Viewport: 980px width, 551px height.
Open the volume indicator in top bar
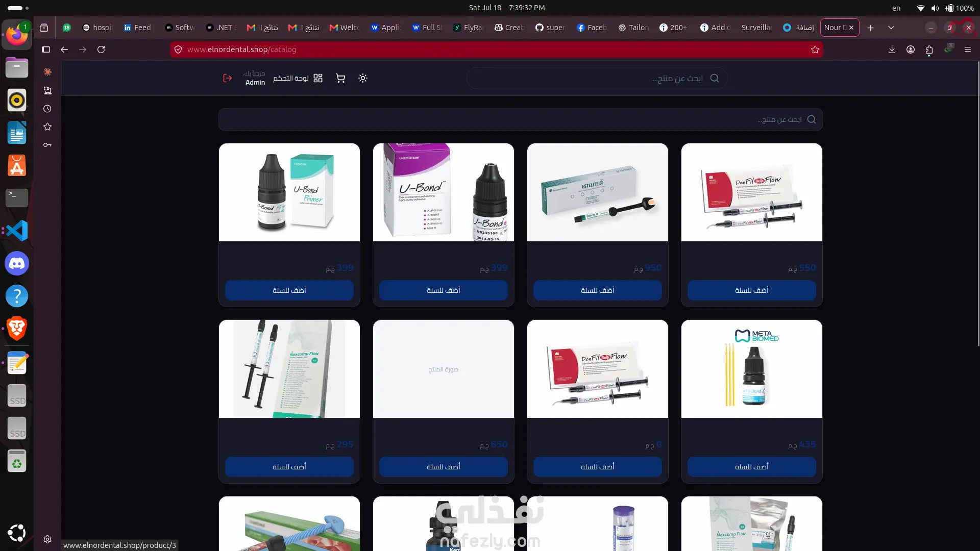coord(935,8)
